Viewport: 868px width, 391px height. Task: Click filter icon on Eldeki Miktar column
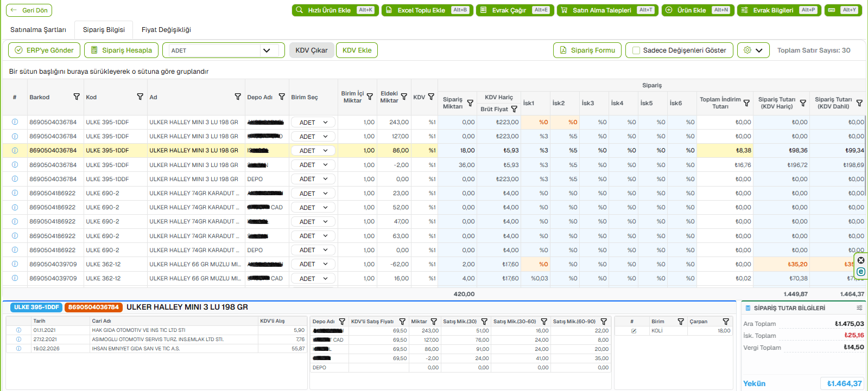404,97
